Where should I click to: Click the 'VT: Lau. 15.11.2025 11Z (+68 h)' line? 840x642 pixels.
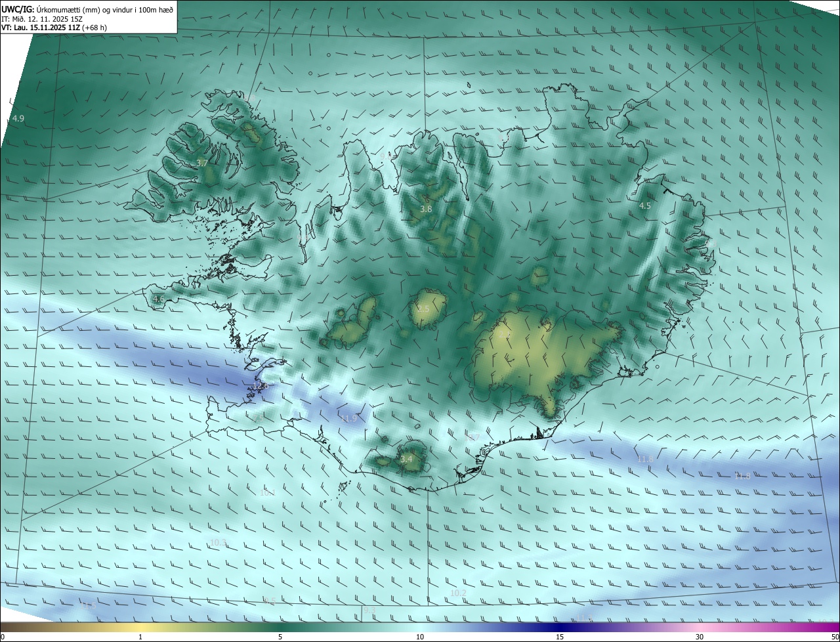54,28
